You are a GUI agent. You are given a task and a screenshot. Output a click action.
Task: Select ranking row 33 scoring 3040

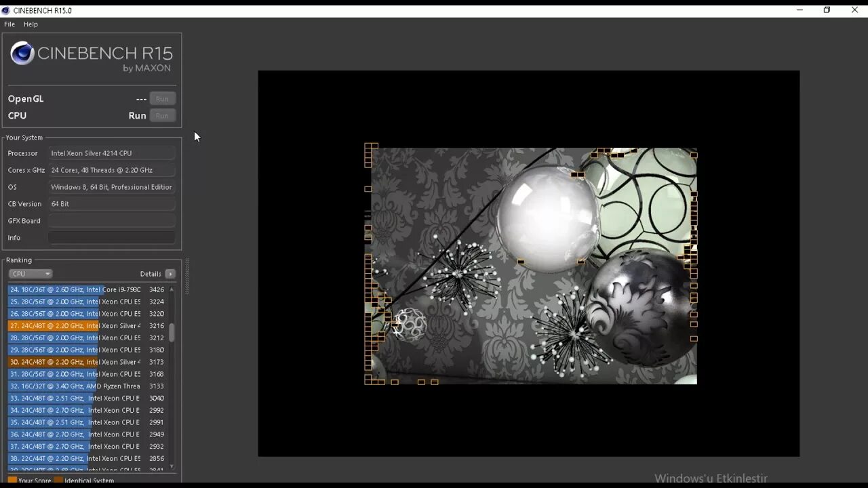[87, 398]
